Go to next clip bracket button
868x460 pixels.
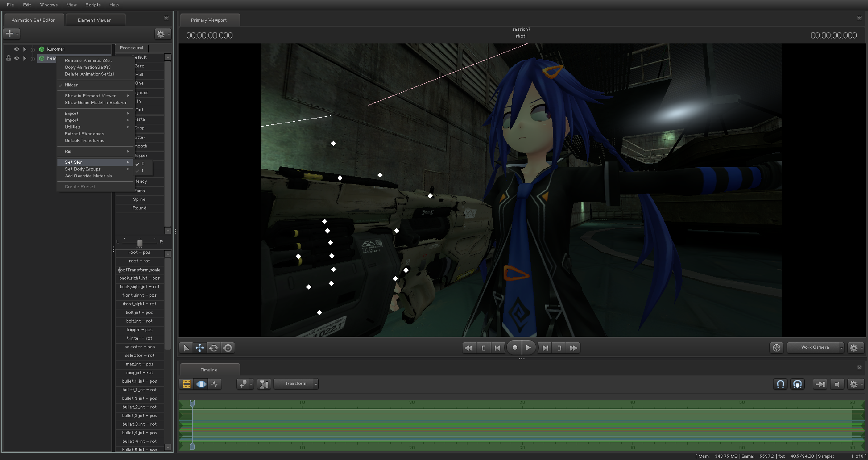[x=559, y=348]
